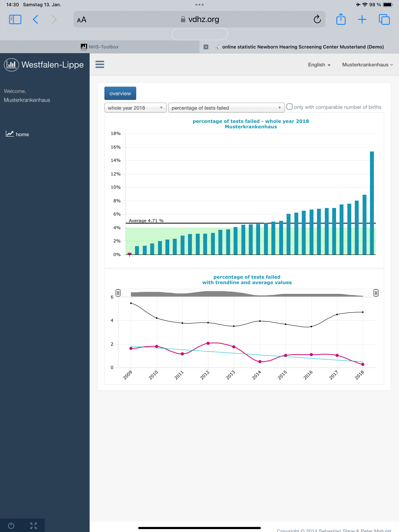Click the overview button

[x=120, y=93]
